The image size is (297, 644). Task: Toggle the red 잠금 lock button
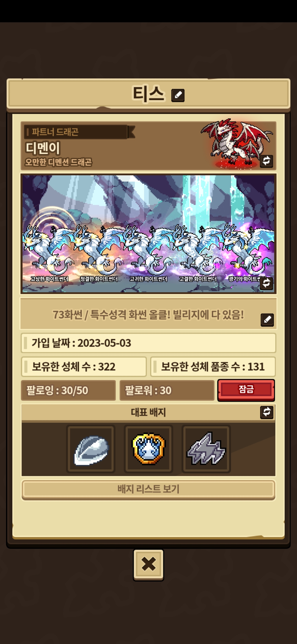pos(246,390)
